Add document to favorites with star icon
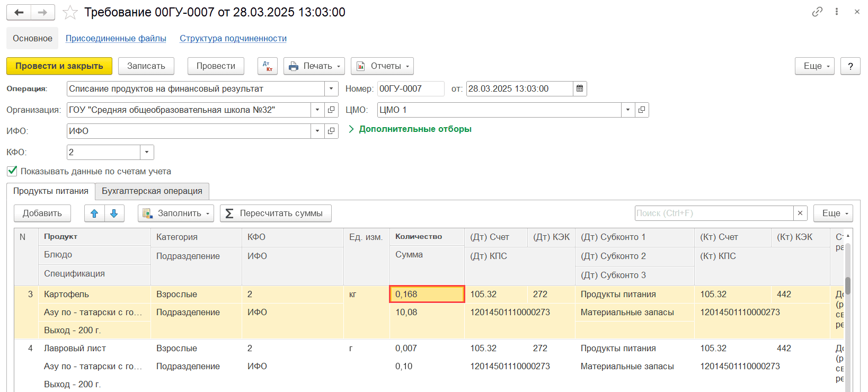868x392 pixels. pos(70,12)
